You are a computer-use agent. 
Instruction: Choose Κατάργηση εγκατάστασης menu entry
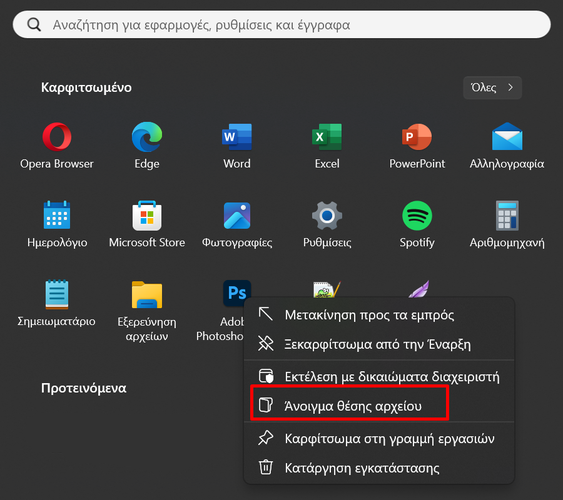click(x=379, y=468)
